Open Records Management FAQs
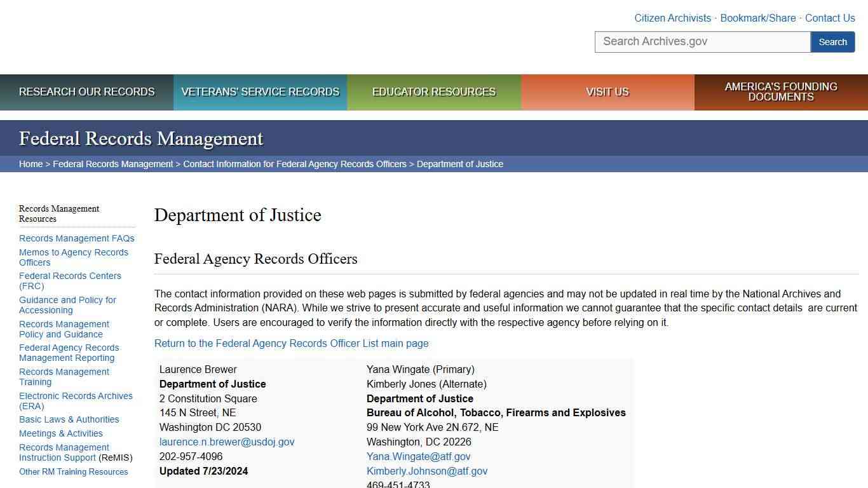 point(76,238)
